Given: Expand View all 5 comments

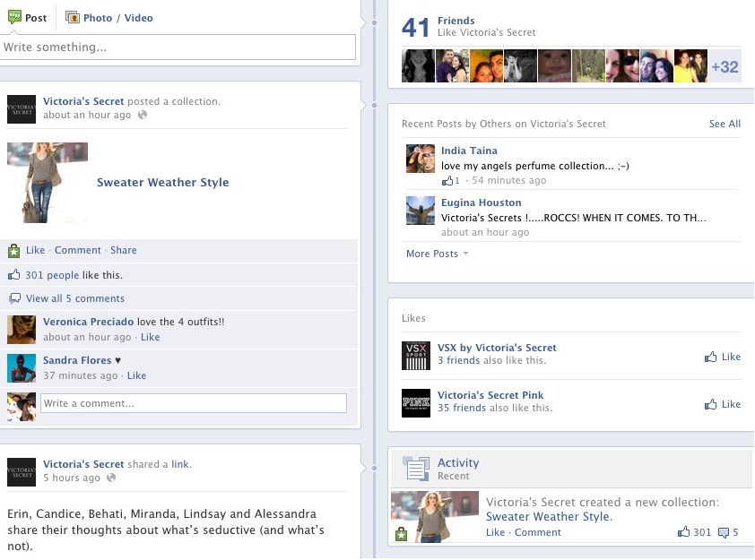Looking at the screenshot, I should click(75, 298).
